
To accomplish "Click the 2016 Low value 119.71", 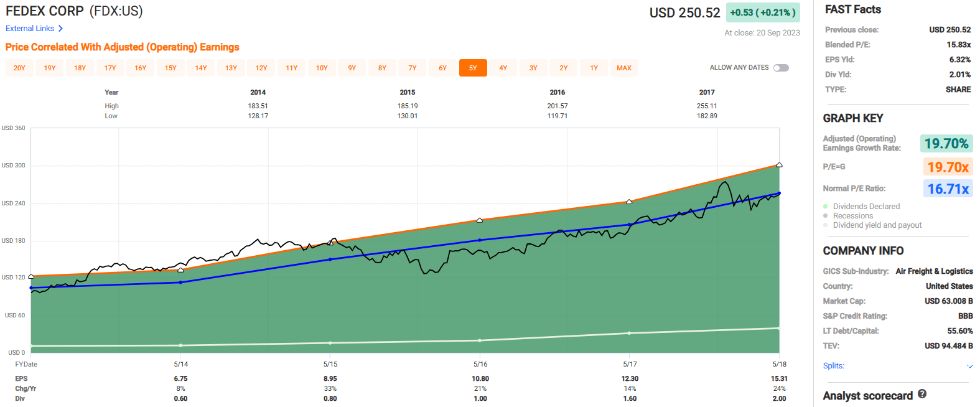I will click(558, 116).
